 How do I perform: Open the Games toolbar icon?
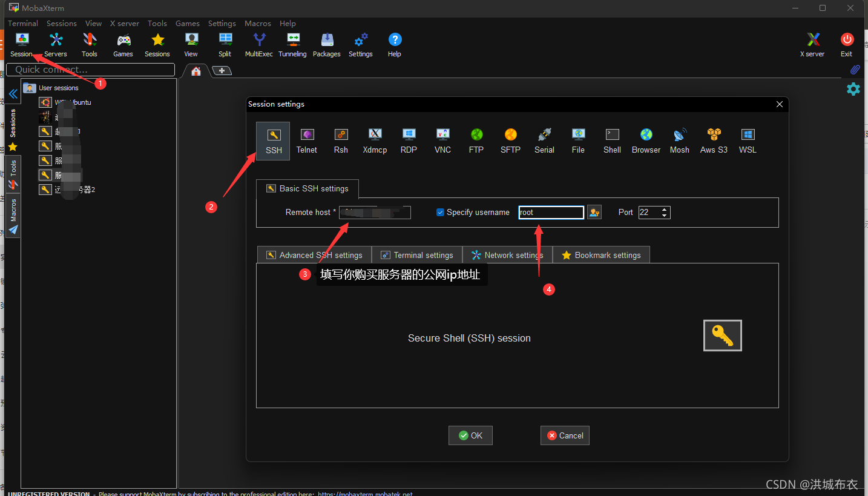tap(123, 45)
